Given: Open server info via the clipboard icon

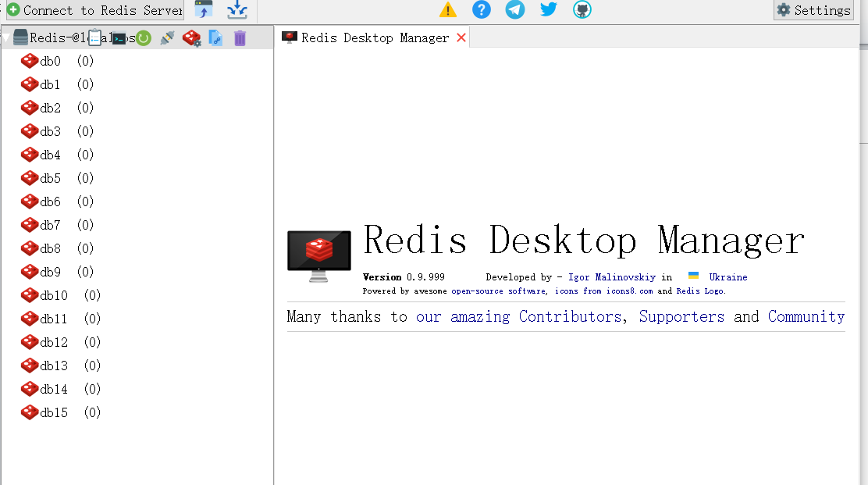Looking at the screenshot, I should (x=94, y=37).
